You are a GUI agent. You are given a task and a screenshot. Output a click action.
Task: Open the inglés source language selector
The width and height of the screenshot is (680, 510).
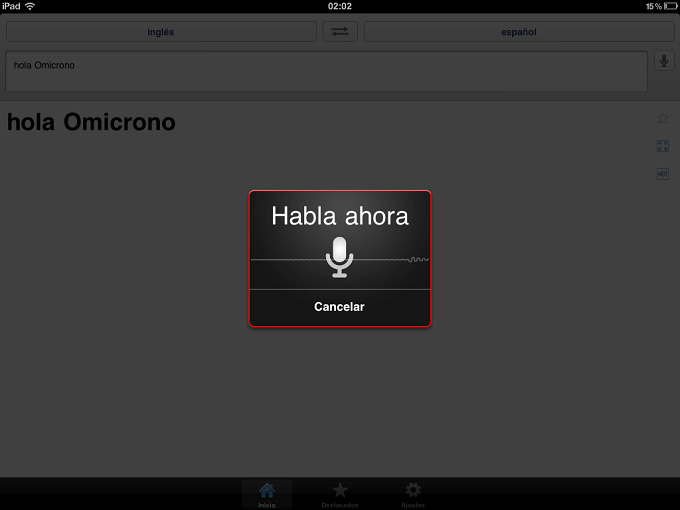pyautogui.click(x=161, y=32)
